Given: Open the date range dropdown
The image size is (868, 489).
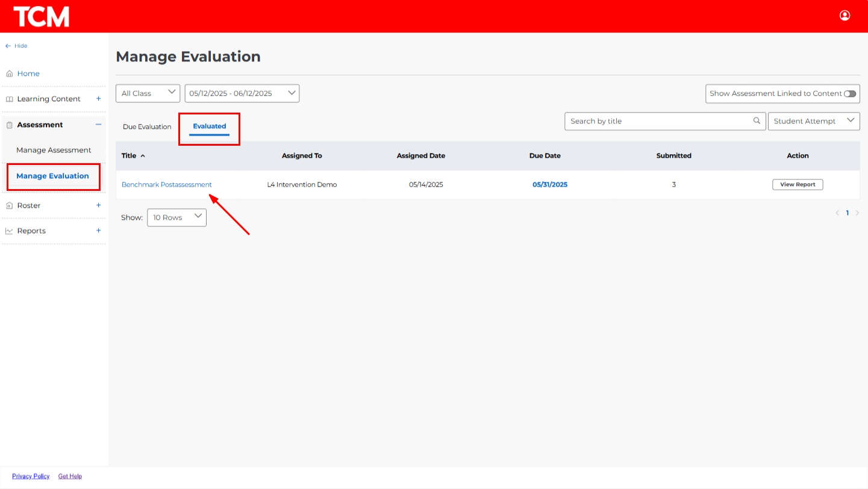Looking at the screenshot, I should [x=242, y=93].
